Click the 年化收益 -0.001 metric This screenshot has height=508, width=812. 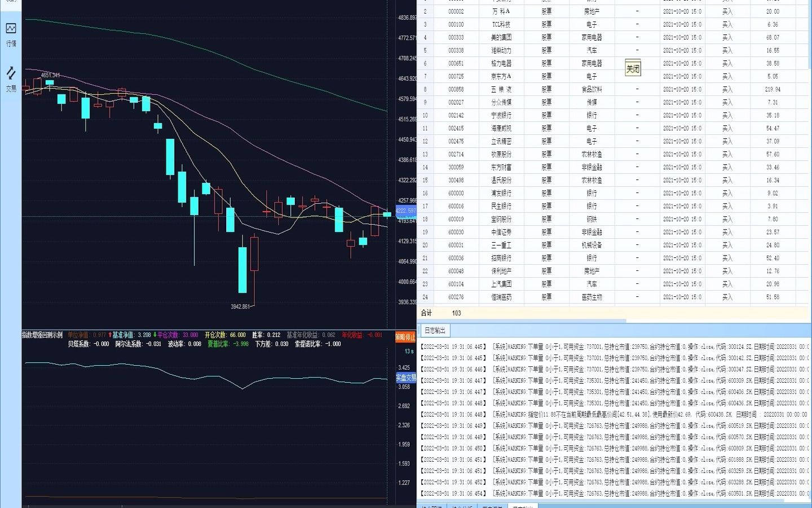[x=362, y=335]
